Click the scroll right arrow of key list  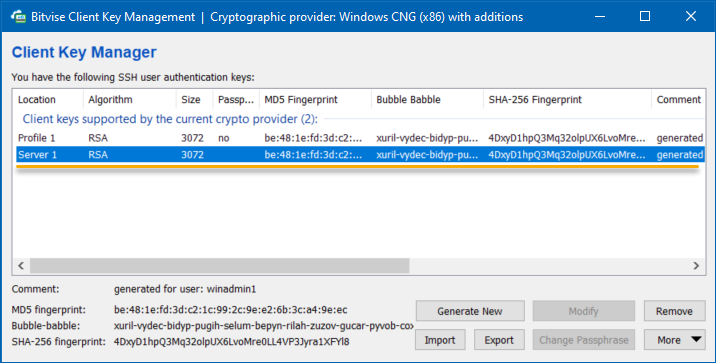point(696,265)
